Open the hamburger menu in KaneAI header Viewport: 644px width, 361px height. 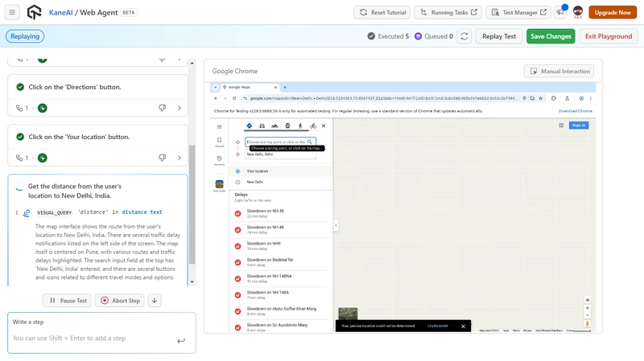(12, 12)
